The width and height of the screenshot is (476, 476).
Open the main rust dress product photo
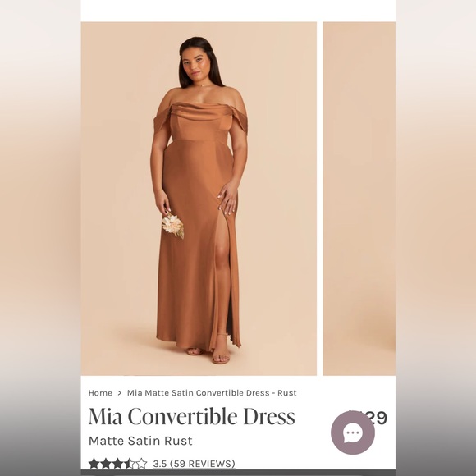click(x=199, y=199)
